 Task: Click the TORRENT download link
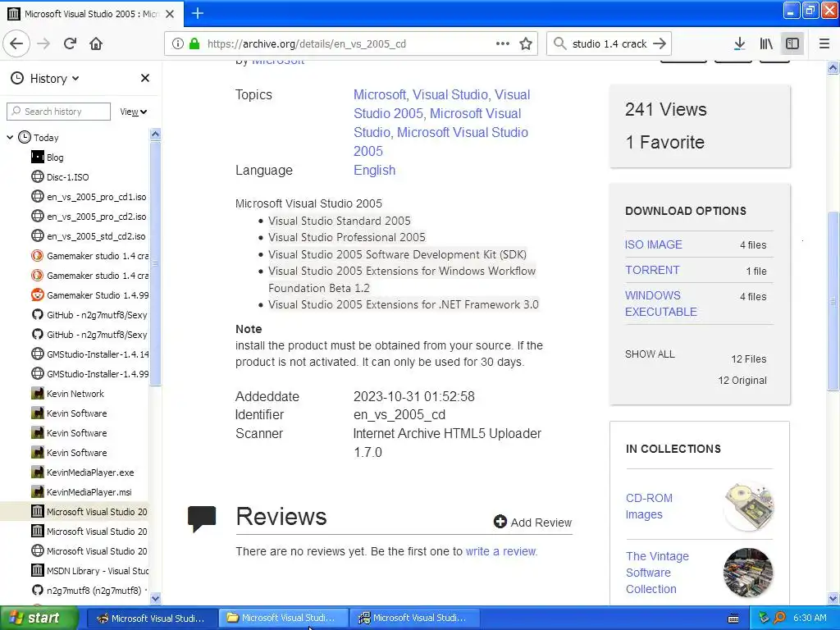pyautogui.click(x=652, y=270)
